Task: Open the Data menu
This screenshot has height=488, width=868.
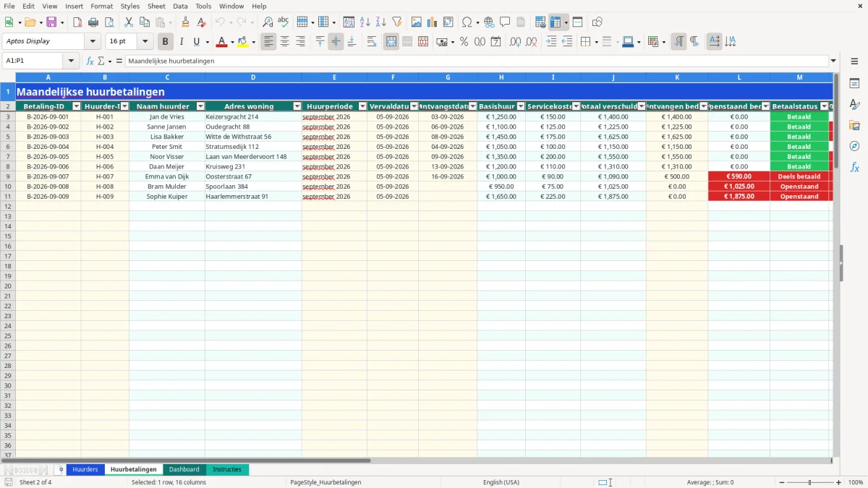Action: point(180,6)
